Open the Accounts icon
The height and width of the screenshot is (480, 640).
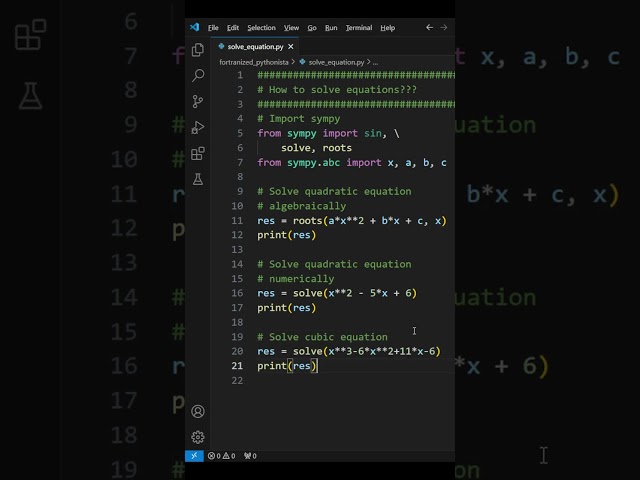pyautogui.click(x=198, y=411)
